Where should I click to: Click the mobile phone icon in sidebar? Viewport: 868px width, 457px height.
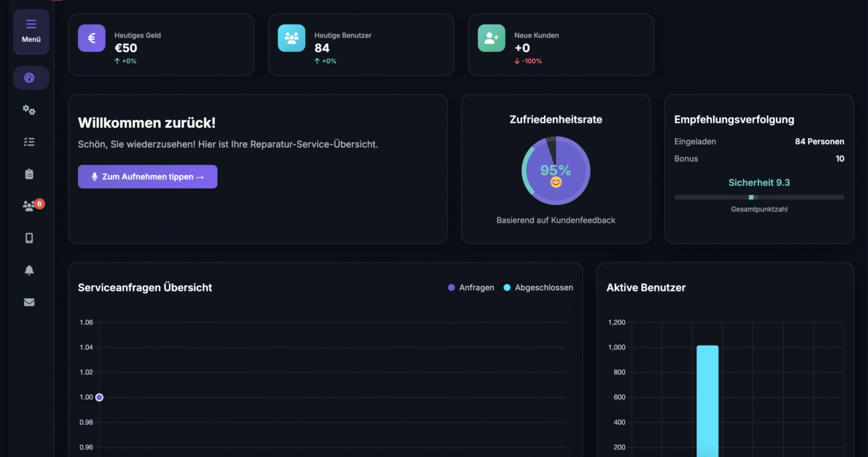click(x=29, y=238)
